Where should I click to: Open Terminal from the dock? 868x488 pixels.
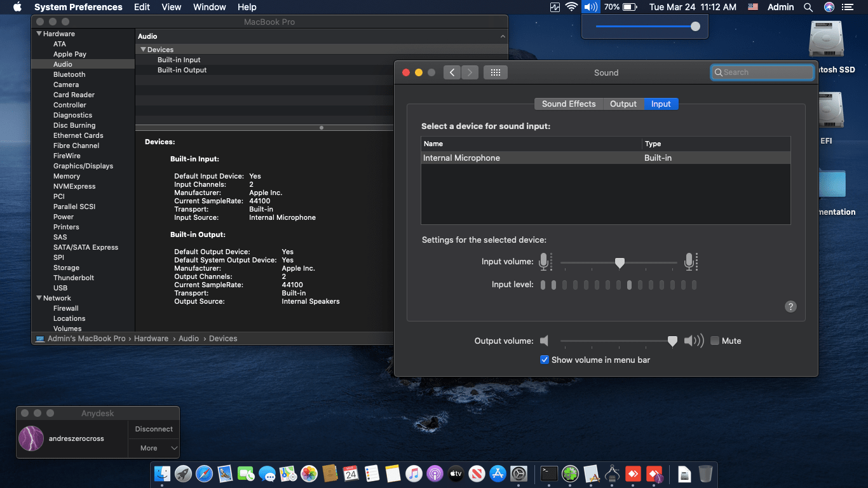point(549,473)
